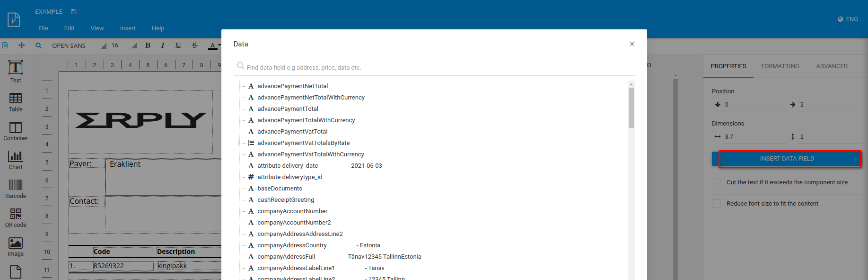The height and width of the screenshot is (280, 868).
Task: Click the search magnifier in Data dialog
Action: pos(240,66)
